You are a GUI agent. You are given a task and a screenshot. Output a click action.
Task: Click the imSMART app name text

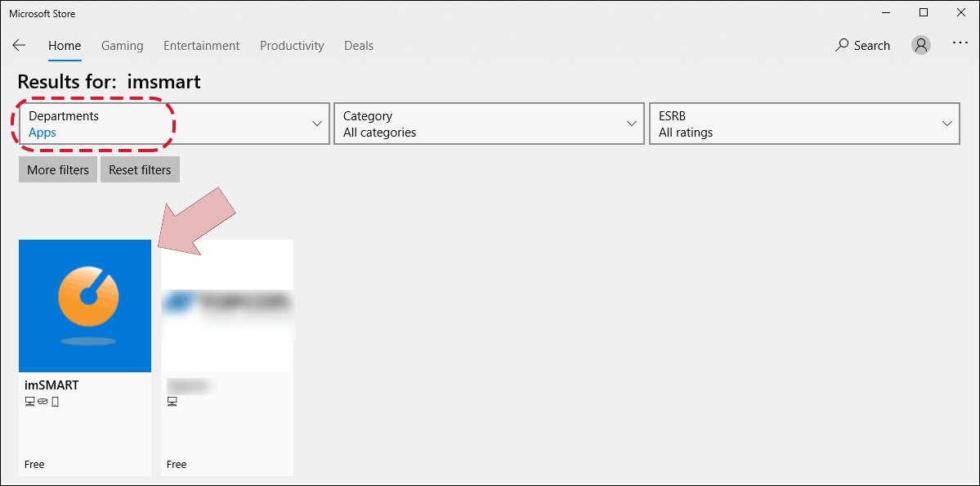tap(51, 386)
